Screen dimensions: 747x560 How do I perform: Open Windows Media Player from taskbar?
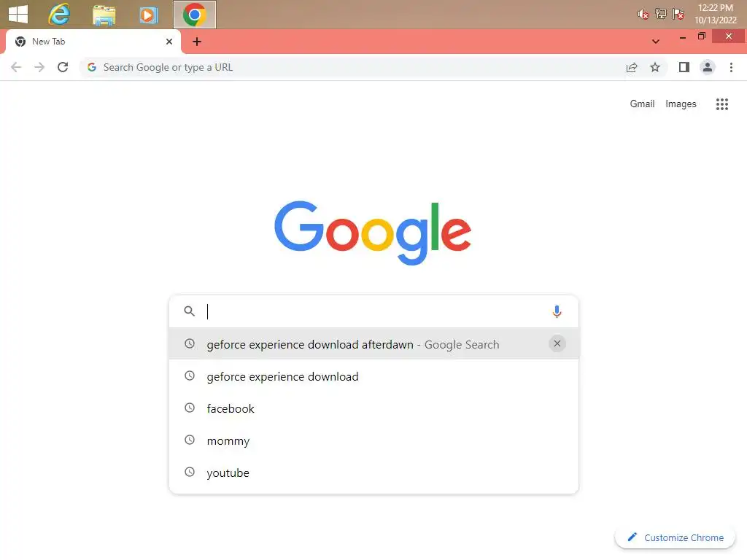pos(148,15)
